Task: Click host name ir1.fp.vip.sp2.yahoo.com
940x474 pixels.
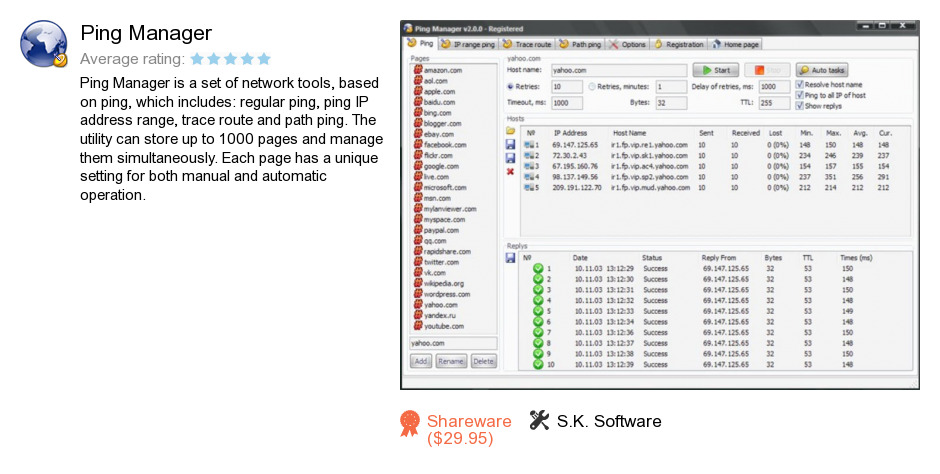Action: (x=649, y=177)
